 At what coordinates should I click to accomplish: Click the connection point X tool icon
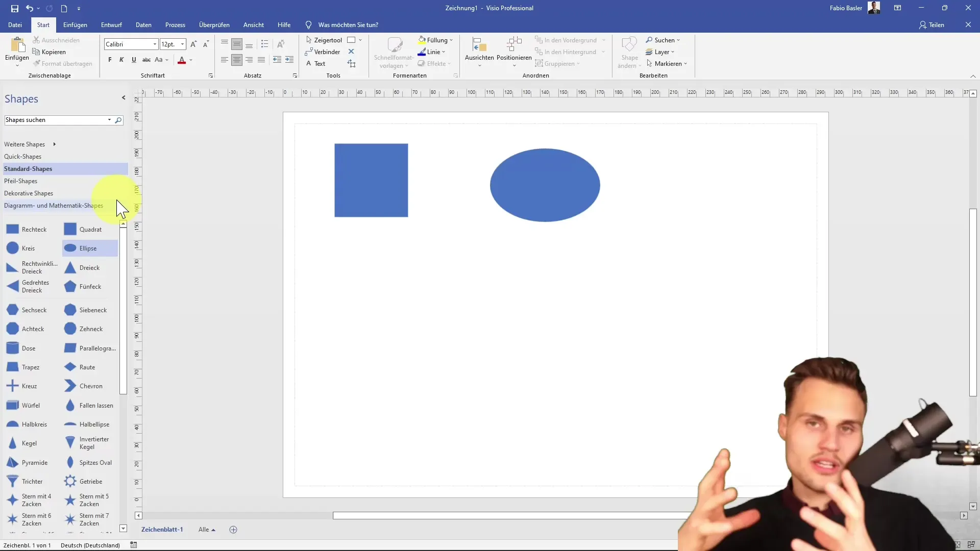pos(351,52)
